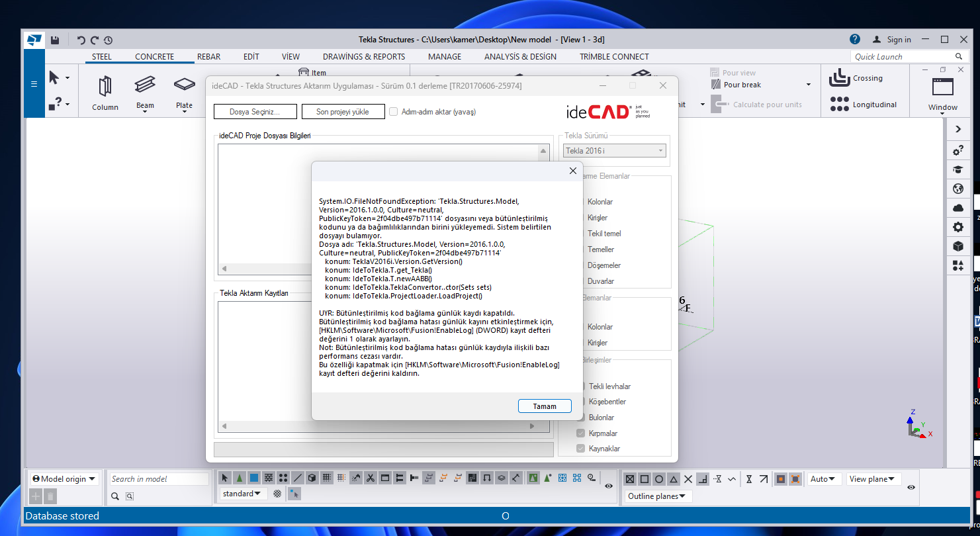Open the Auto snap depth dropdown
980x536 pixels.
825,479
